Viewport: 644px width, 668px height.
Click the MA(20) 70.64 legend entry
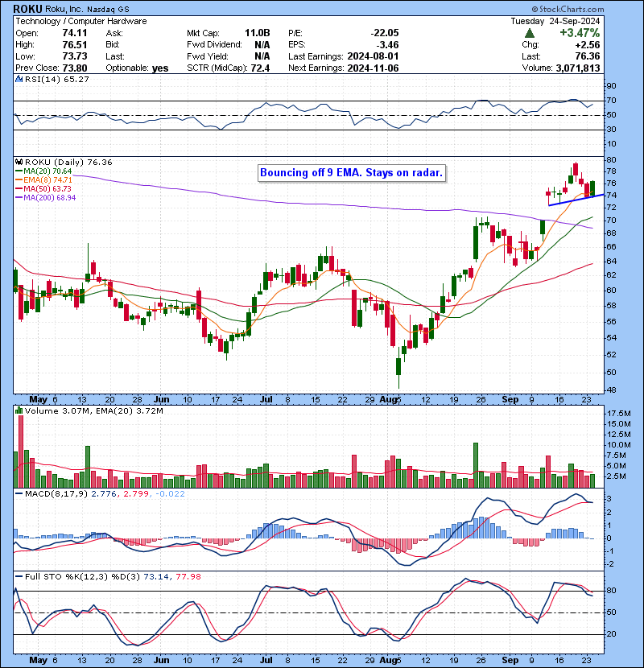pyautogui.click(x=47, y=171)
